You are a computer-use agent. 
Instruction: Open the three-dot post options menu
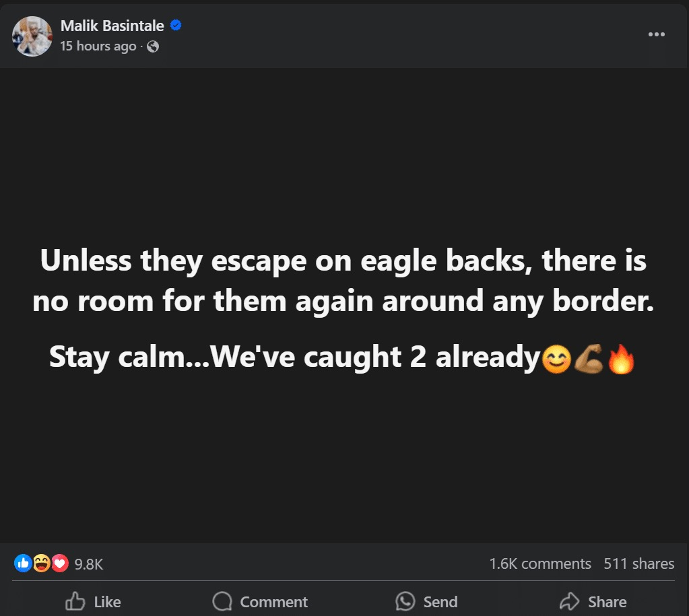pos(656,34)
